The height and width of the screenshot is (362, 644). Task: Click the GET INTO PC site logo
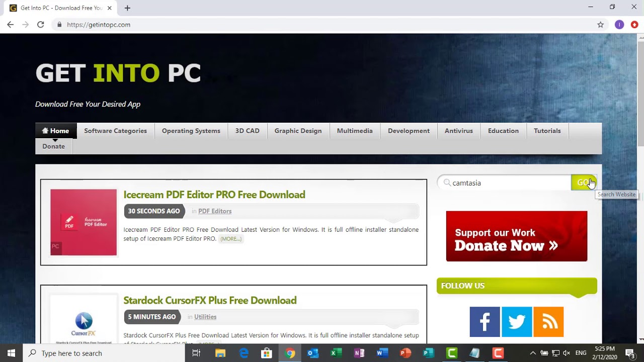click(x=118, y=73)
